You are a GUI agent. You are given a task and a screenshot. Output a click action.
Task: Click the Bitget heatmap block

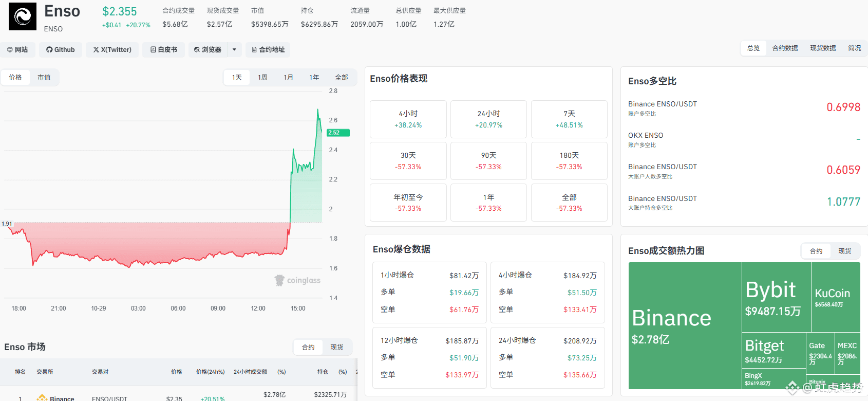click(774, 351)
